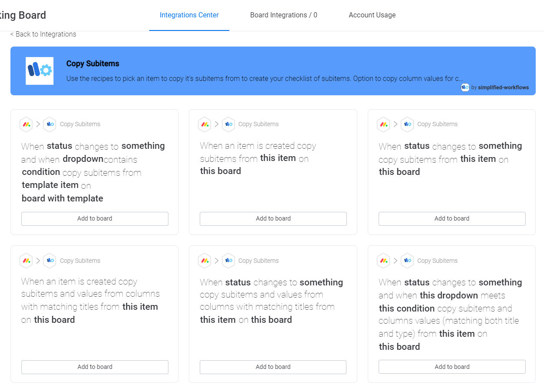This screenshot has height=392, width=544.
Task: Click the monday.com icon on the bottom-right recipe card
Action: (x=383, y=261)
